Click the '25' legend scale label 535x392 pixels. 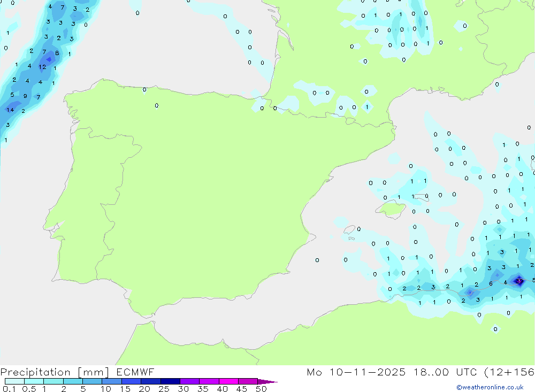click(x=164, y=389)
